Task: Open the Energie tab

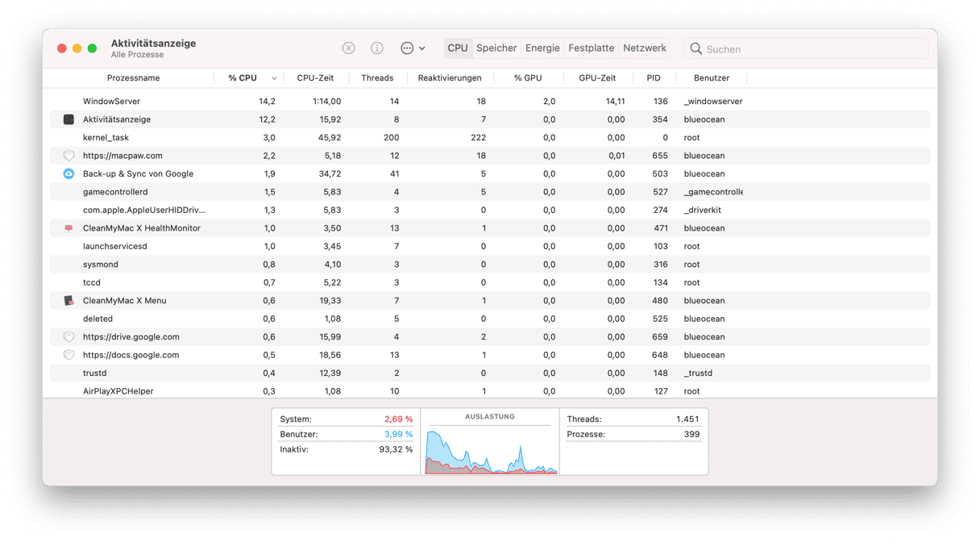Action: [x=542, y=48]
